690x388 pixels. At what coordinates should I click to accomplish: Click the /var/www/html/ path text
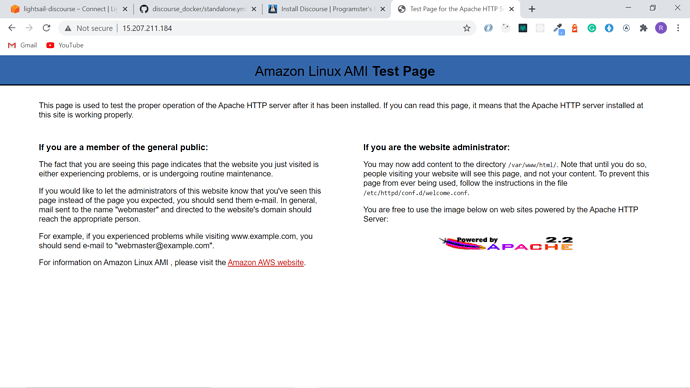tap(532, 165)
